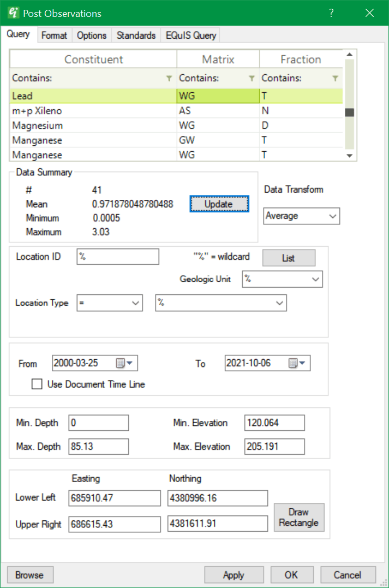Click the Min. Elevation input field
This screenshot has height=588, width=389.
click(x=274, y=423)
